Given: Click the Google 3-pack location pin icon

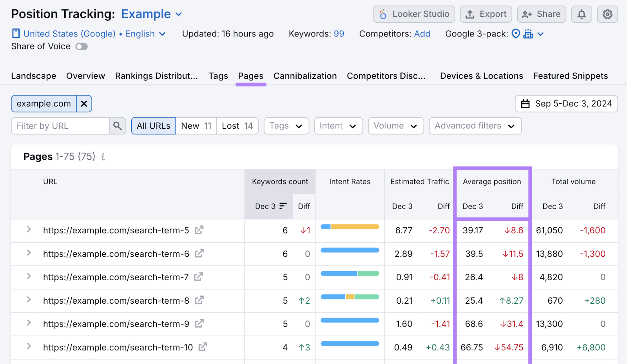Looking at the screenshot, I should [x=516, y=34].
